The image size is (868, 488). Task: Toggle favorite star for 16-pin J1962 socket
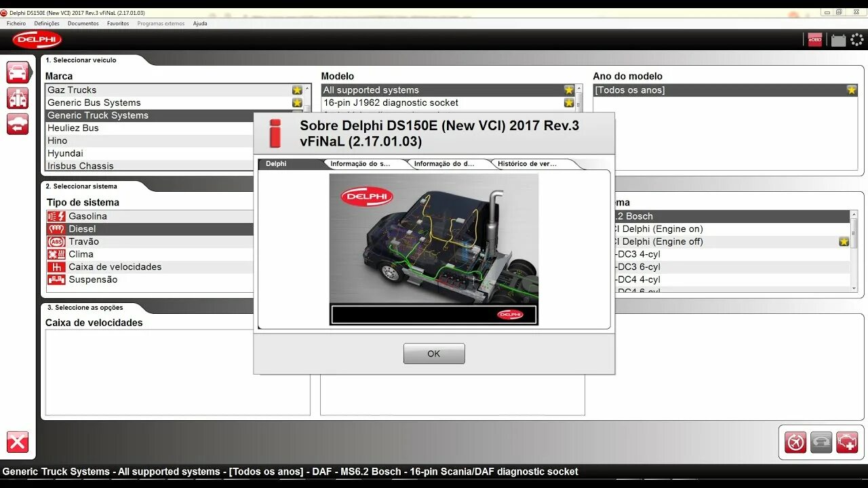point(569,103)
